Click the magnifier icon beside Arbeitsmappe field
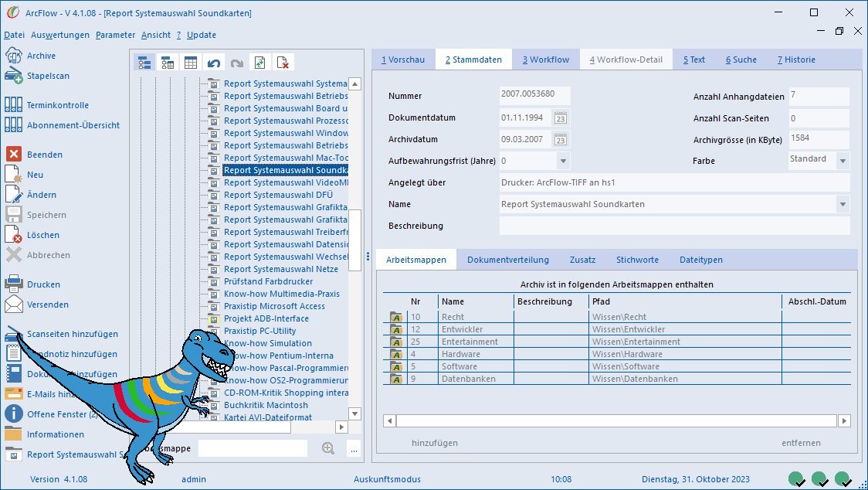The width and height of the screenshot is (868, 490). point(328,448)
